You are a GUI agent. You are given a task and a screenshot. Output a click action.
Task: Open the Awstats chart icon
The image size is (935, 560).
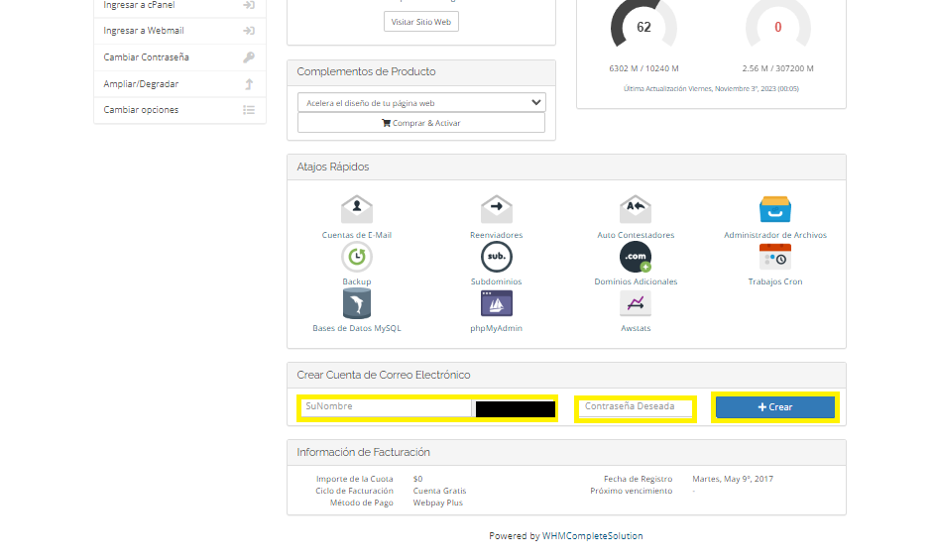pos(636,303)
